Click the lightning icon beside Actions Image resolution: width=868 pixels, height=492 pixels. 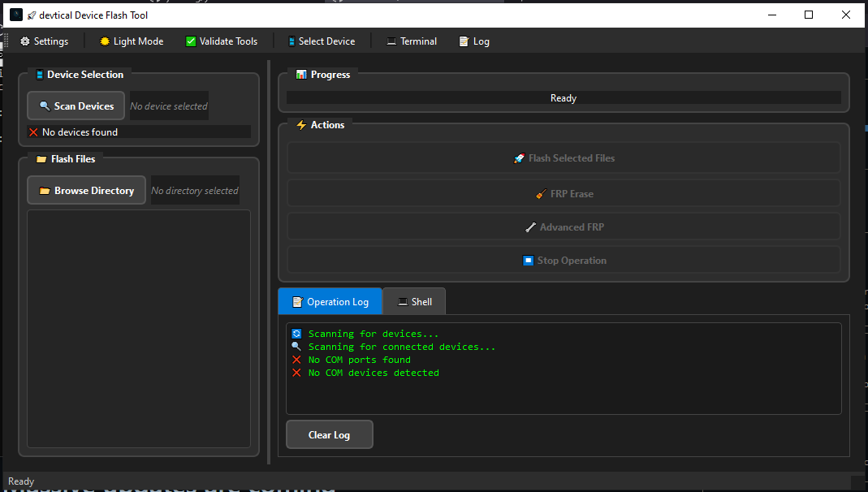coord(301,124)
